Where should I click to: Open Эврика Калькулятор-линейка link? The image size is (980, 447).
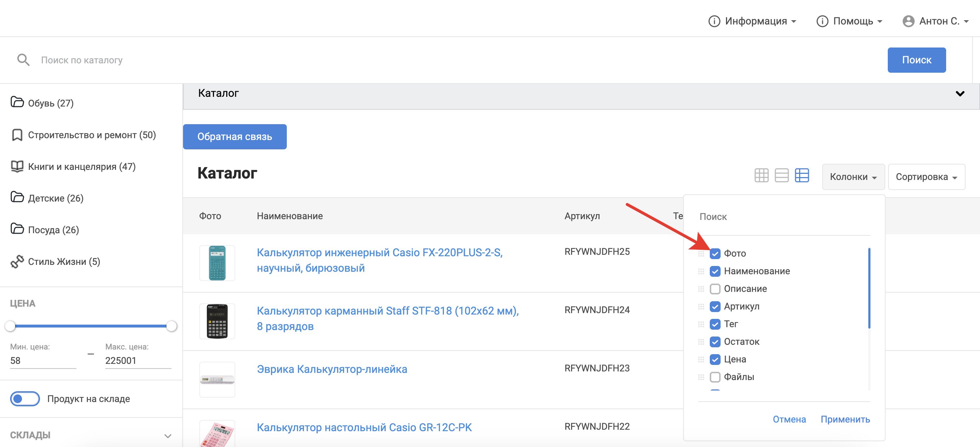tap(332, 369)
